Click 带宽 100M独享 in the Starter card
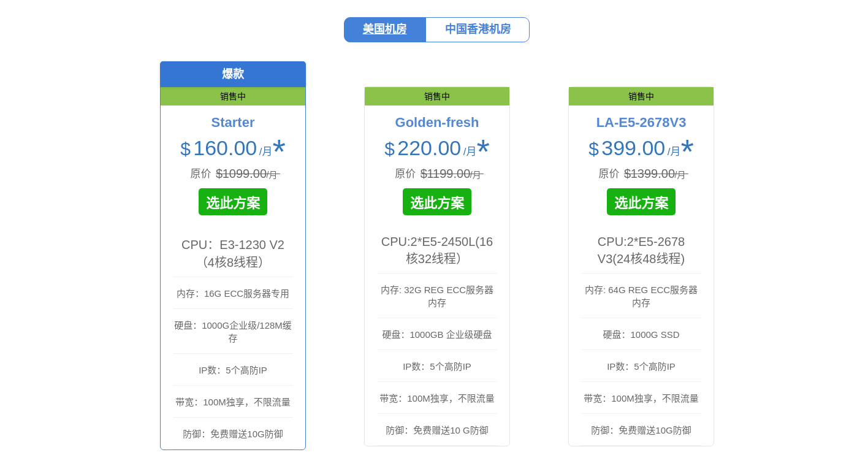 (233, 402)
